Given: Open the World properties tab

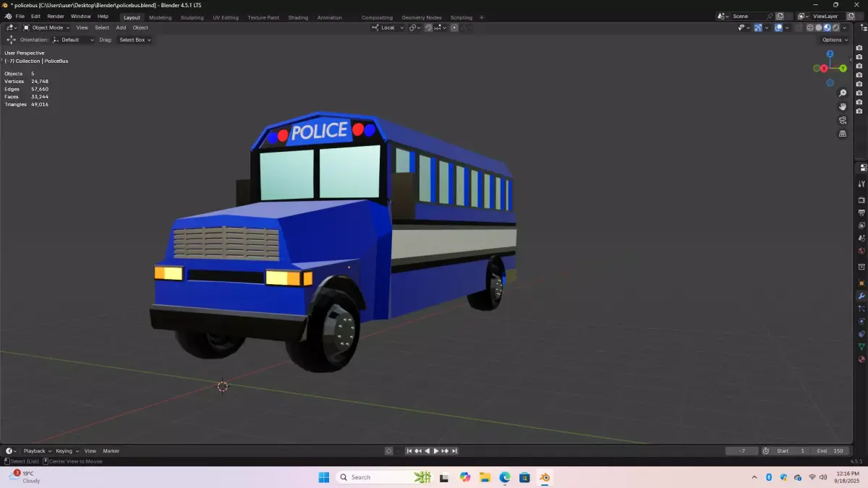Looking at the screenshot, I should point(861,251).
